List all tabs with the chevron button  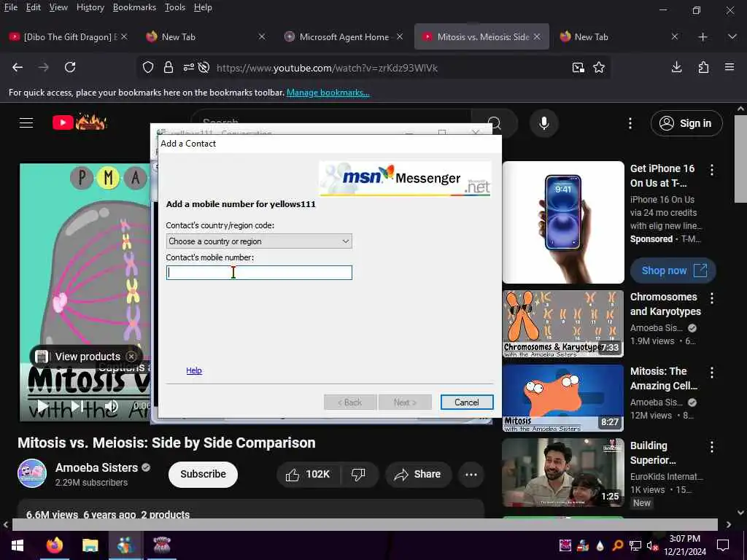732,36
